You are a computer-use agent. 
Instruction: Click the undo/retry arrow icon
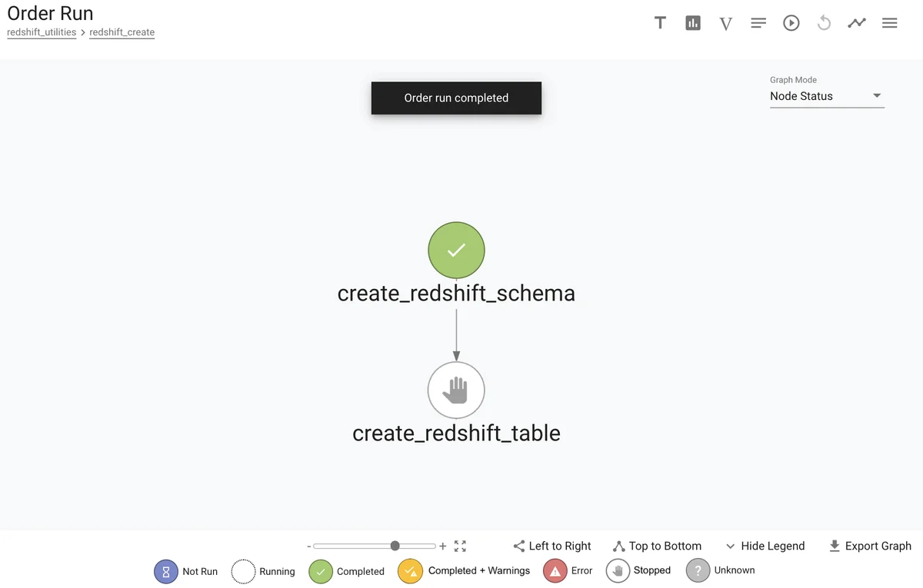pos(824,23)
